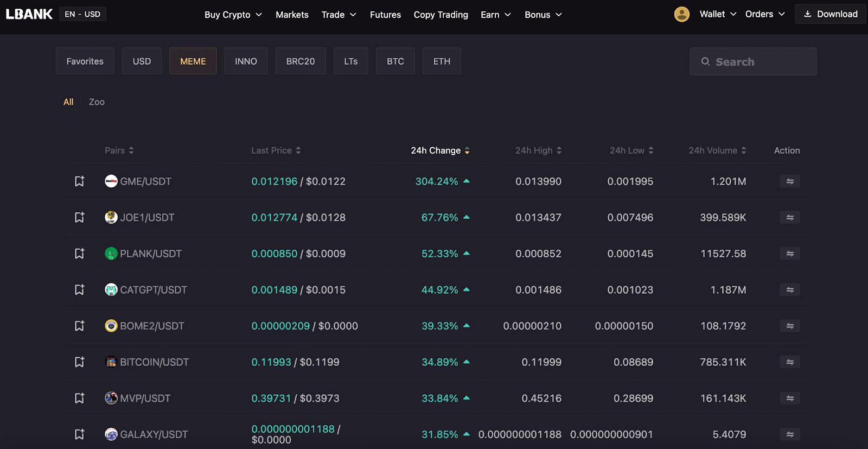Favorite the BOME2/USDT pair
Image resolution: width=868 pixels, height=449 pixels.
click(79, 326)
